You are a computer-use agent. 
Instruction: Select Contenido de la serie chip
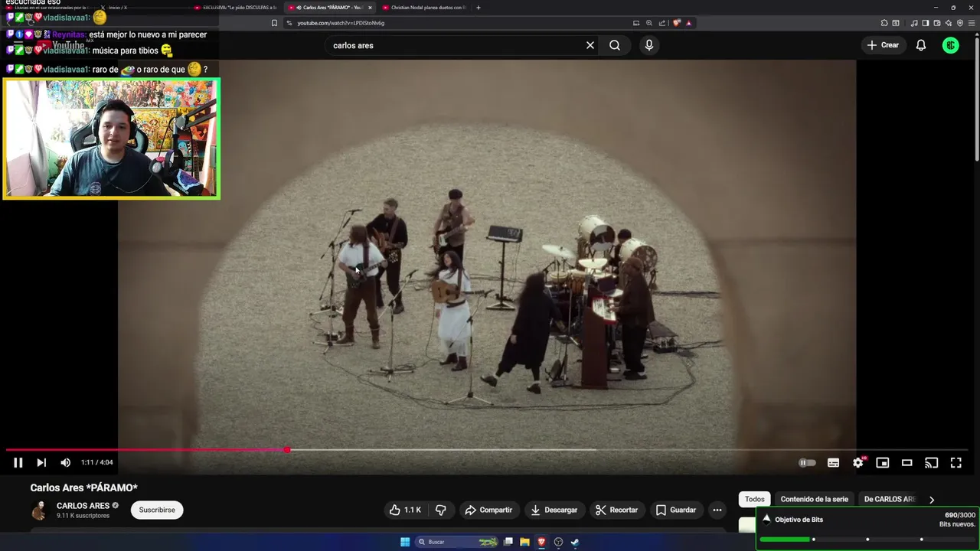pos(815,499)
